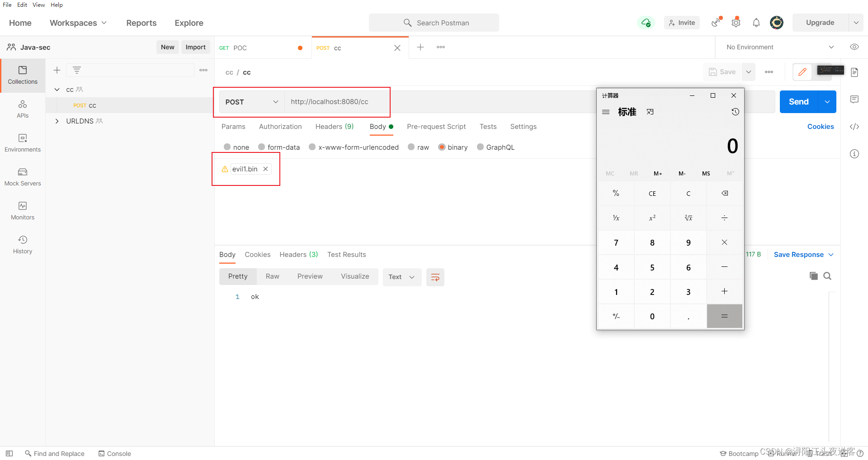Collapse the cc collection
This screenshot has width=868, height=460.
[57, 90]
